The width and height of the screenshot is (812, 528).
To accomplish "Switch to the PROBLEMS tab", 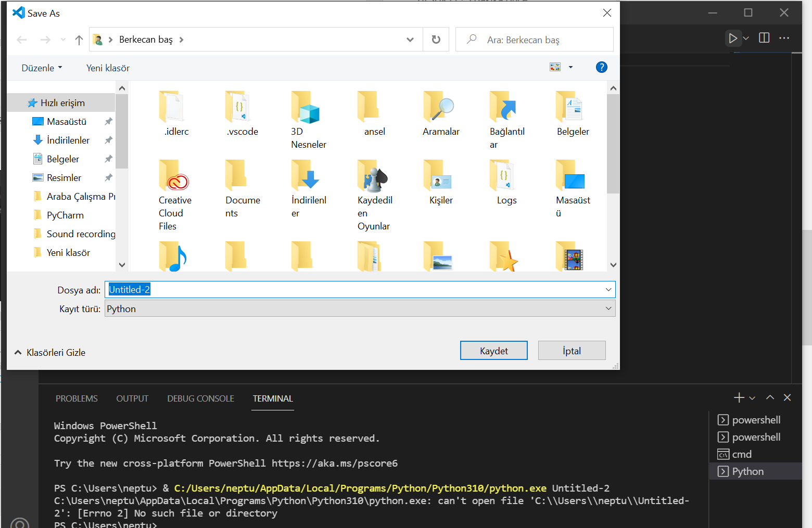I will point(77,398).
